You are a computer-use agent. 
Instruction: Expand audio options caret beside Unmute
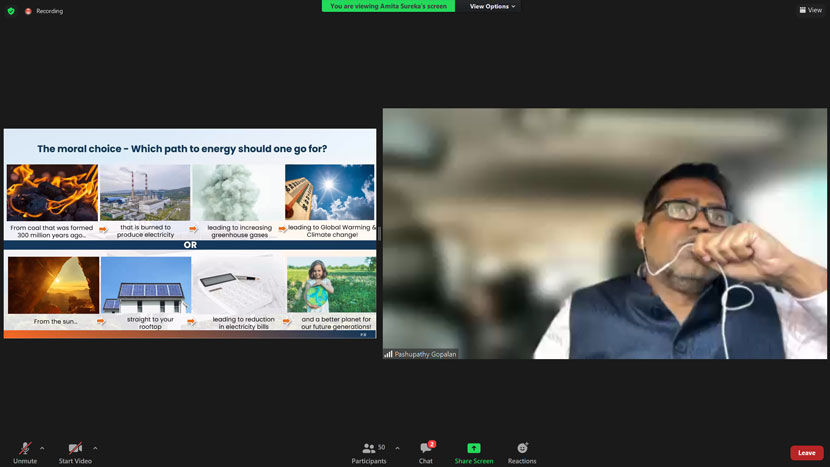point(42,448)
